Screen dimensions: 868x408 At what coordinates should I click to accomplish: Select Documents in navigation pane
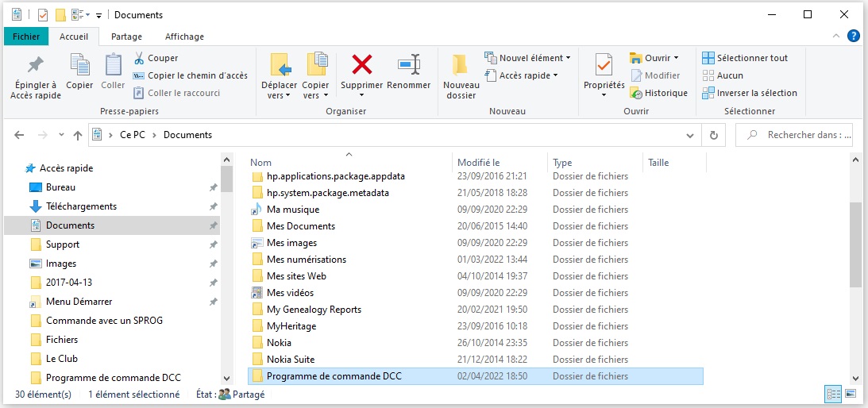(112, 225)
